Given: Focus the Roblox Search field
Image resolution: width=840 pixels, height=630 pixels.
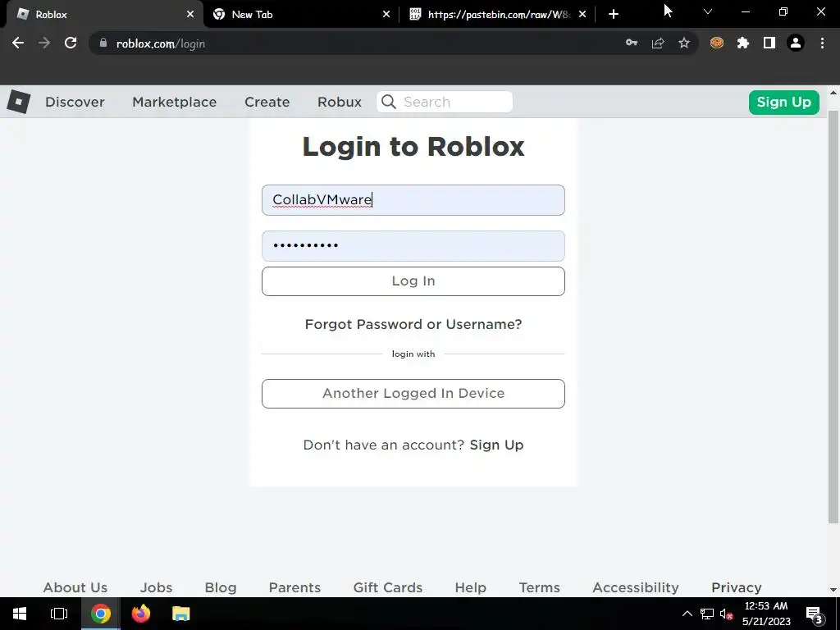Looking at the screenshot, I should pyautogui.click(x=445, y=102).
